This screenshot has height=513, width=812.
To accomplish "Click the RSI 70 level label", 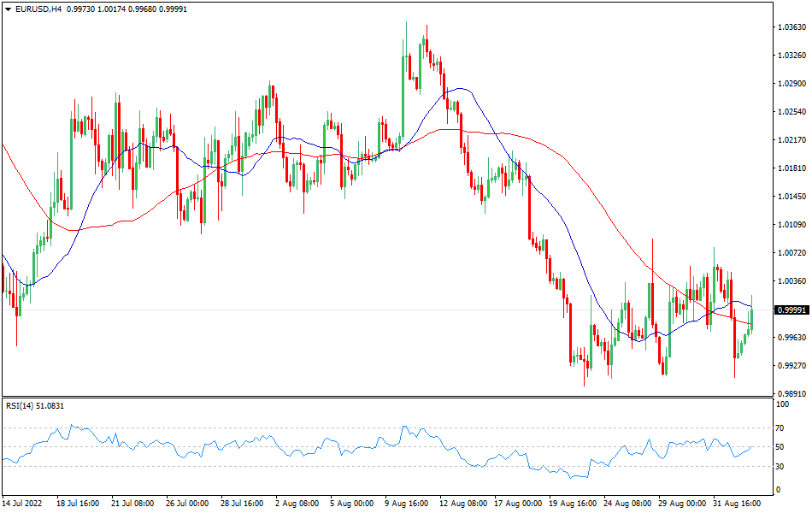I will 780,427.
